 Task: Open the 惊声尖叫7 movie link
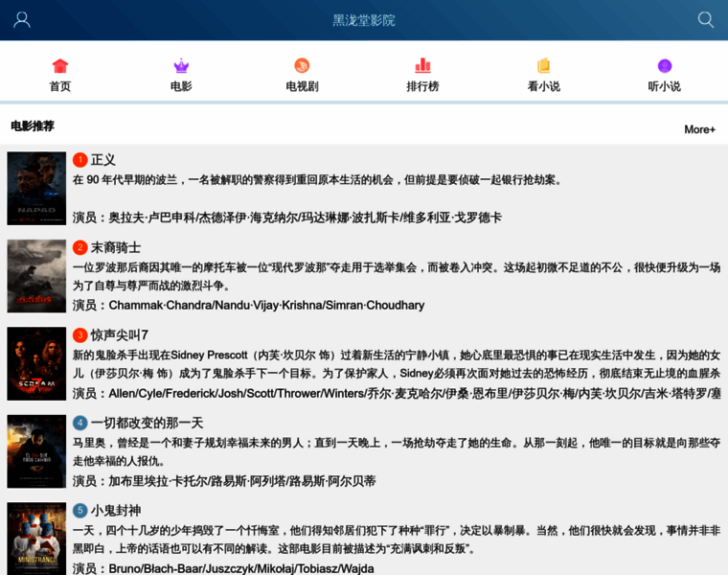(x=120, y=335)
